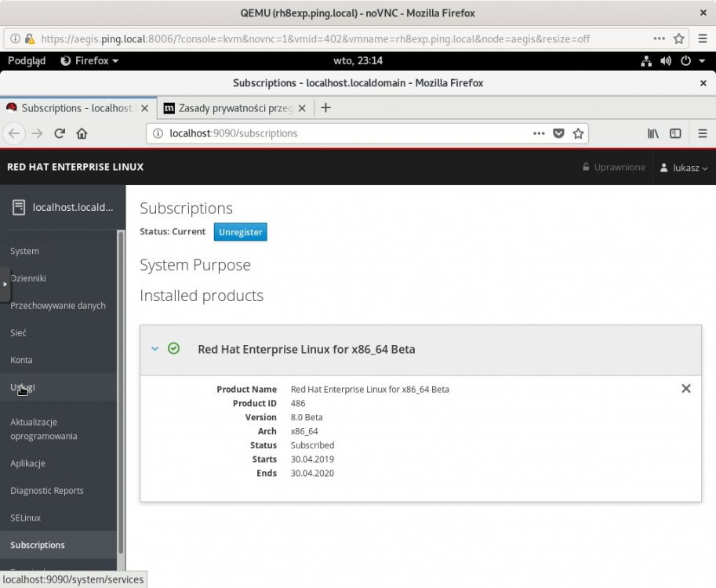
Task: Click the insecure connection lock warning icon
Action: [30, 38]
